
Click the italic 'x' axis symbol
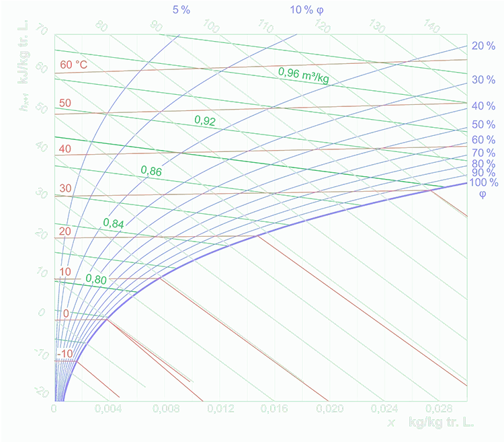tap(391, 422)
